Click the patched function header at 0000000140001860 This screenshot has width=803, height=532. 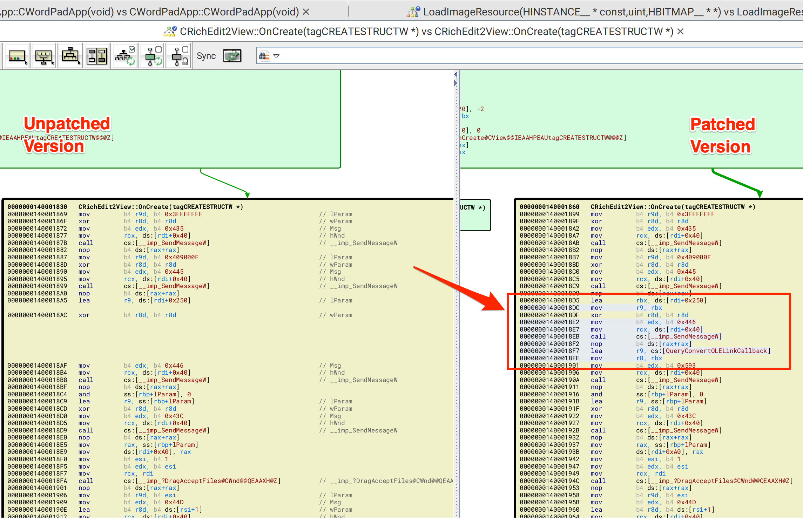click(637, 207)
